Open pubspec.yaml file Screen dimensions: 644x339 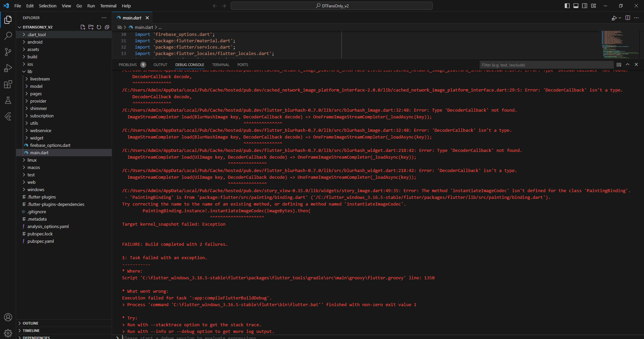click(64, 241)
